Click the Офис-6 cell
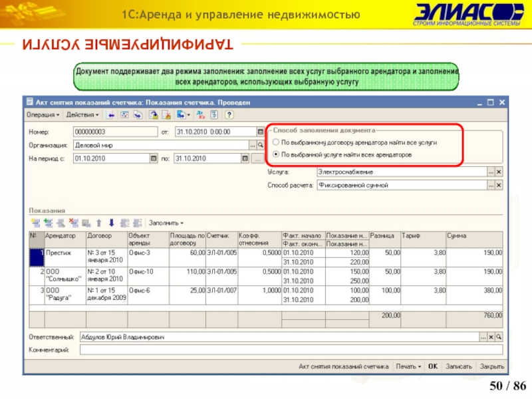Viewport: 532px width, 399px height. pyautogui.click(x=148, y=295)
